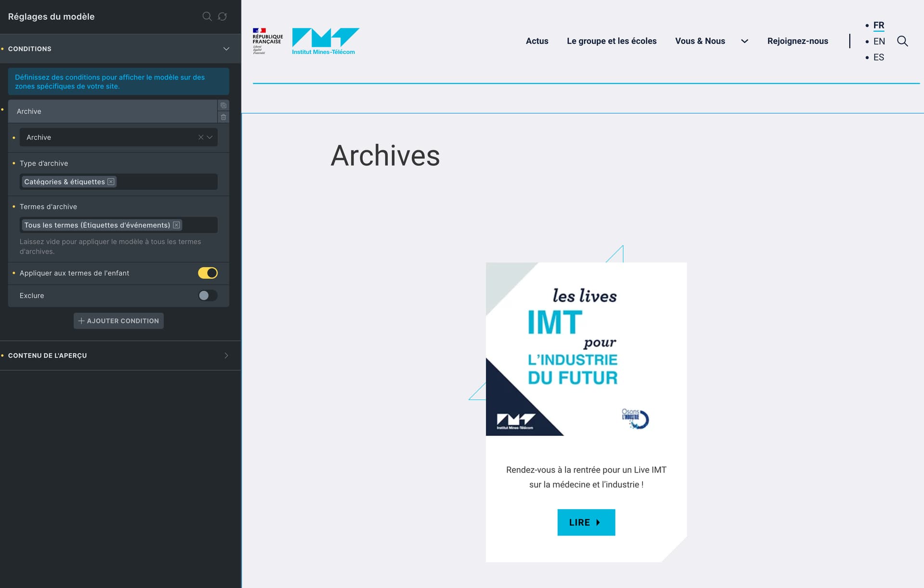924x588 pixels.
Task: Click the Réglages du modèle panel title
Action: pos(51,16)
